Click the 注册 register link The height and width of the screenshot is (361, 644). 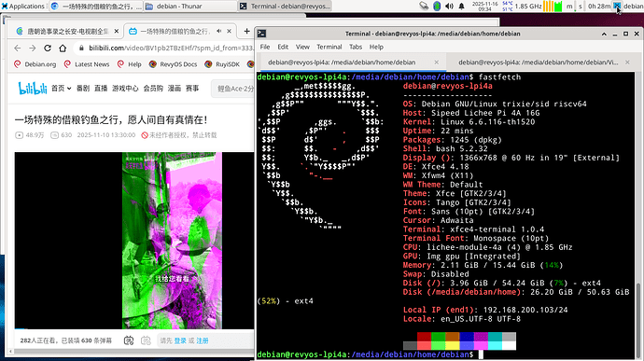pos(203,340)
